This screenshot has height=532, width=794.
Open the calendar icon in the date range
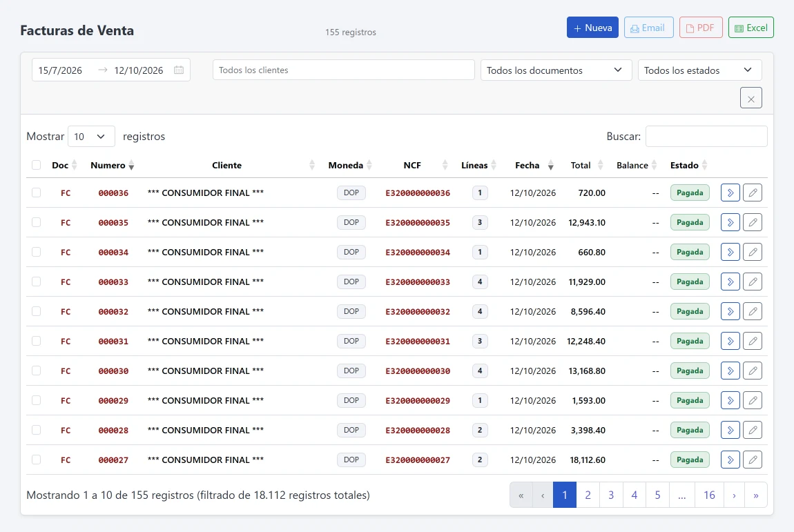(179, 70)
